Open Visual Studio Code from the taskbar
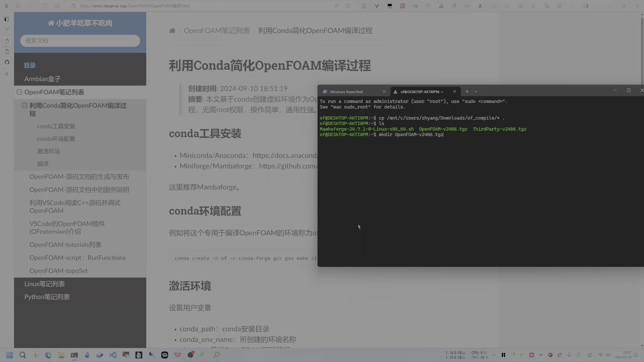The image size is (644, 362). coord(113,355)
